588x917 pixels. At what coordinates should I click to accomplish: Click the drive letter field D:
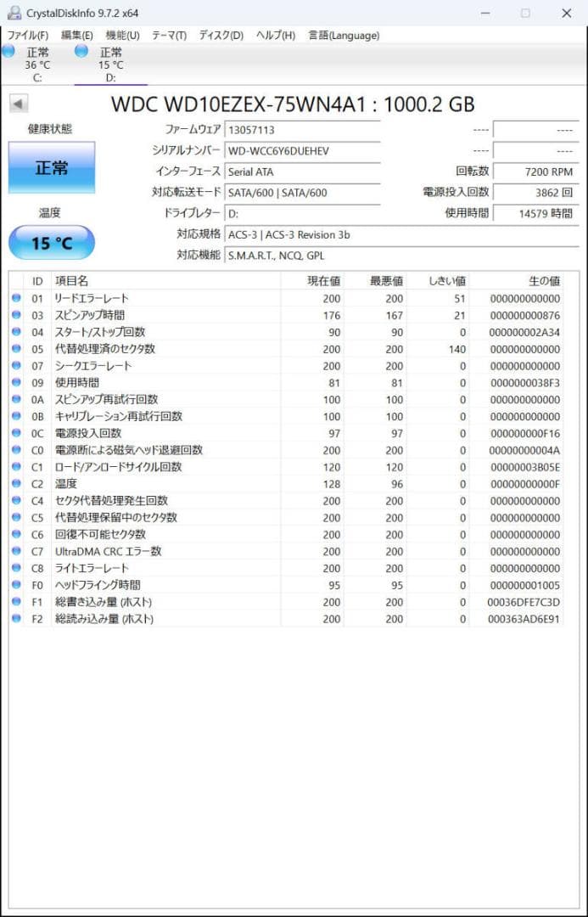pyautogui.click(x=302, y=213)
